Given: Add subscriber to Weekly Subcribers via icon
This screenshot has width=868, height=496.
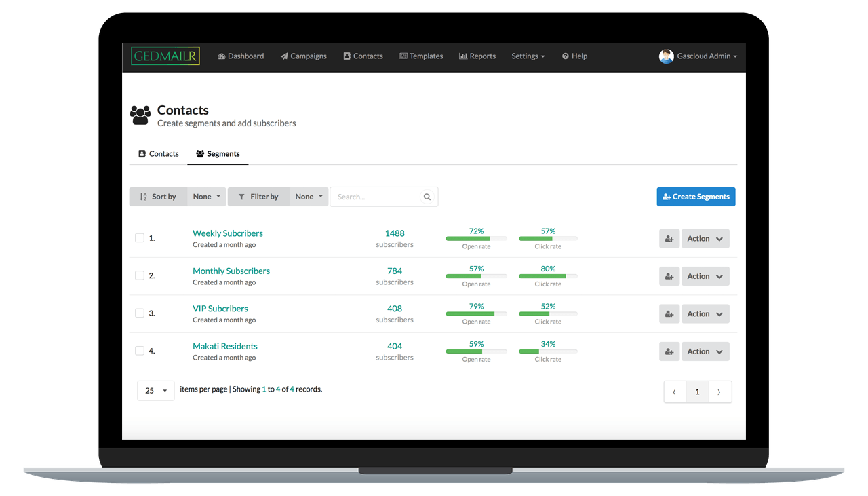Looking at the screenshot, I should 669,238.
